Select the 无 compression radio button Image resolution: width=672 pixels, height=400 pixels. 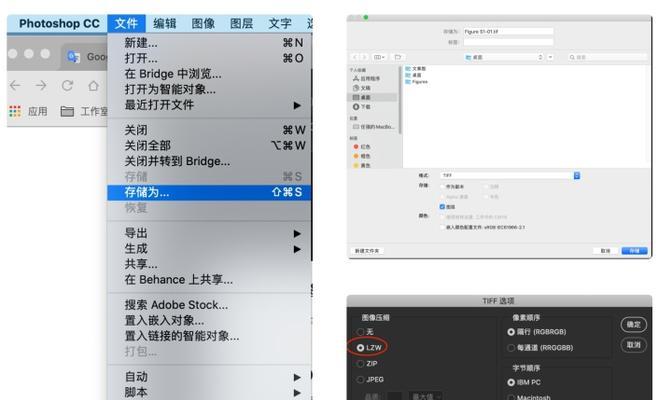360,332
